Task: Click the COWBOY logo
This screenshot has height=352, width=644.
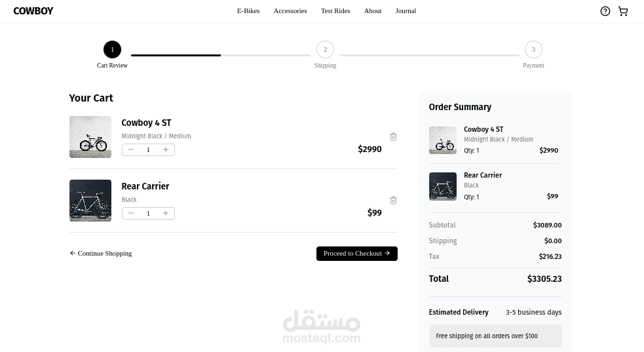Action: (x=33, y=11)
